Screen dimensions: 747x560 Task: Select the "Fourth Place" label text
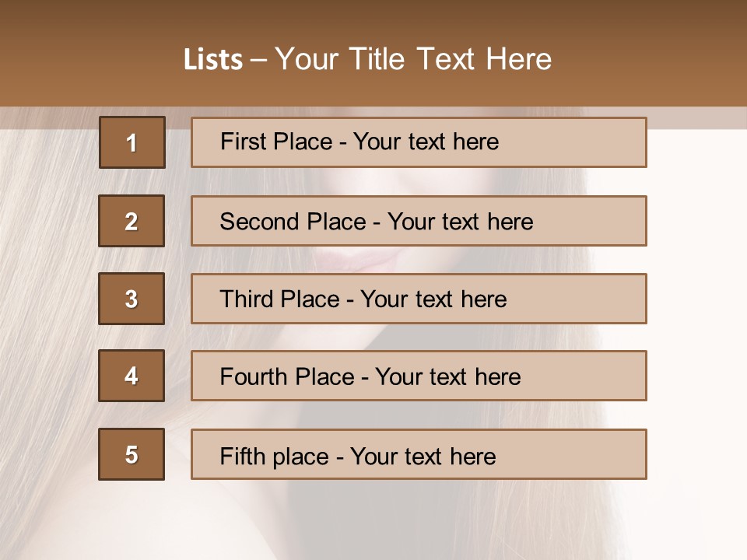coord(286,377)
